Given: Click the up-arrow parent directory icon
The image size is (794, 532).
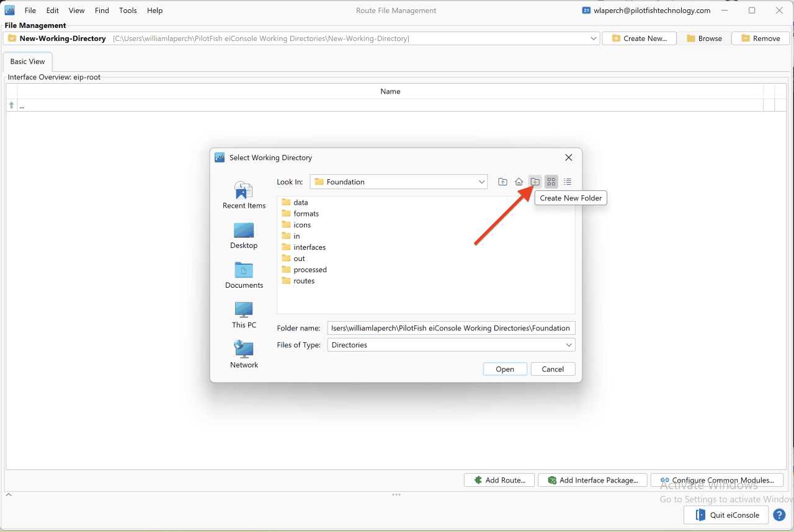Looking at the screenshot, I should [x=11, y=105].
